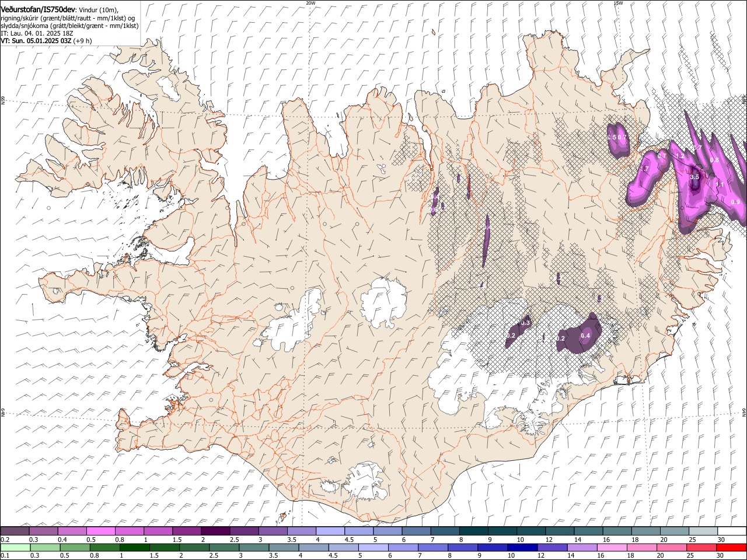747x560 pixels.
Task: Select the deep blue 10 swatch, lower legend
Action: coord(521,548)
